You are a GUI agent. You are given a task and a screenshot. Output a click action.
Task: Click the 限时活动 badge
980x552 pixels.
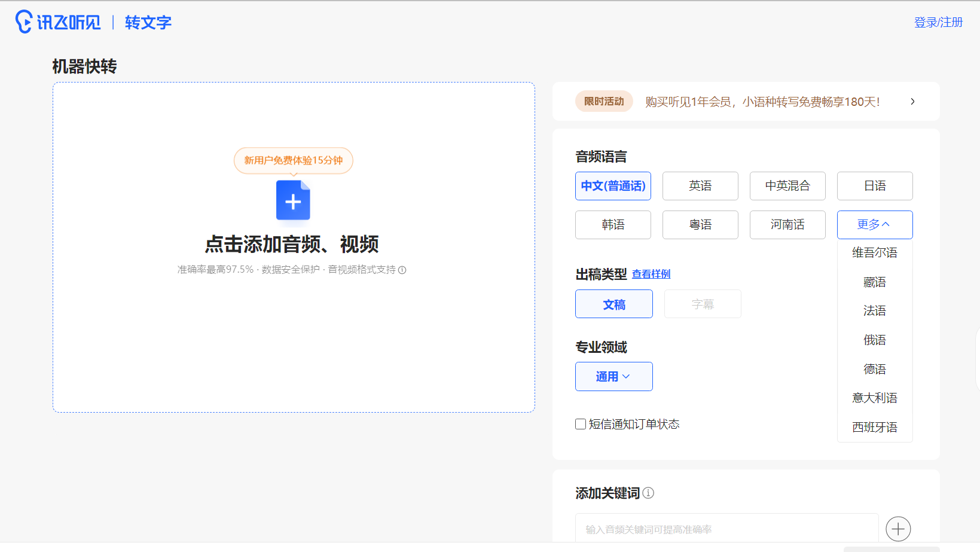click(x=604, y=102)
